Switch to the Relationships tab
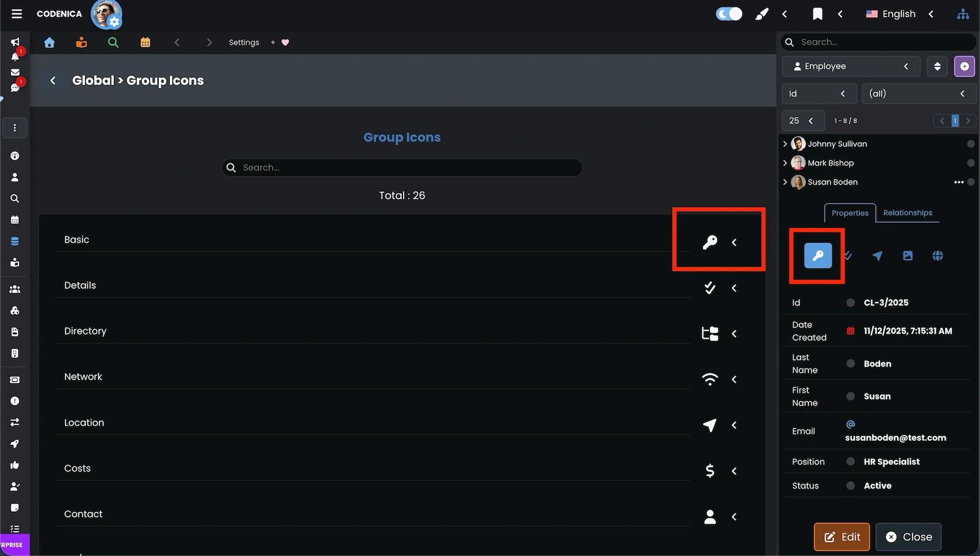Viewport: 980px width, 556px height. pos(908,213)
